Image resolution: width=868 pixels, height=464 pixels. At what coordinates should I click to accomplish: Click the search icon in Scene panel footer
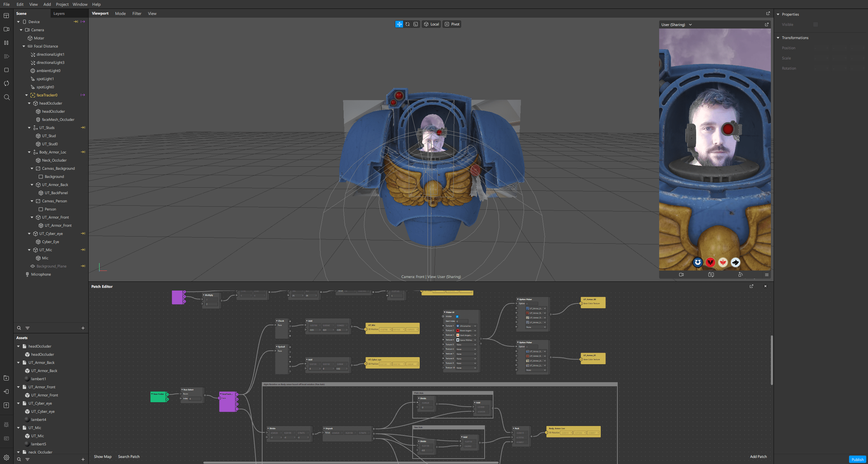click(19, 328)
